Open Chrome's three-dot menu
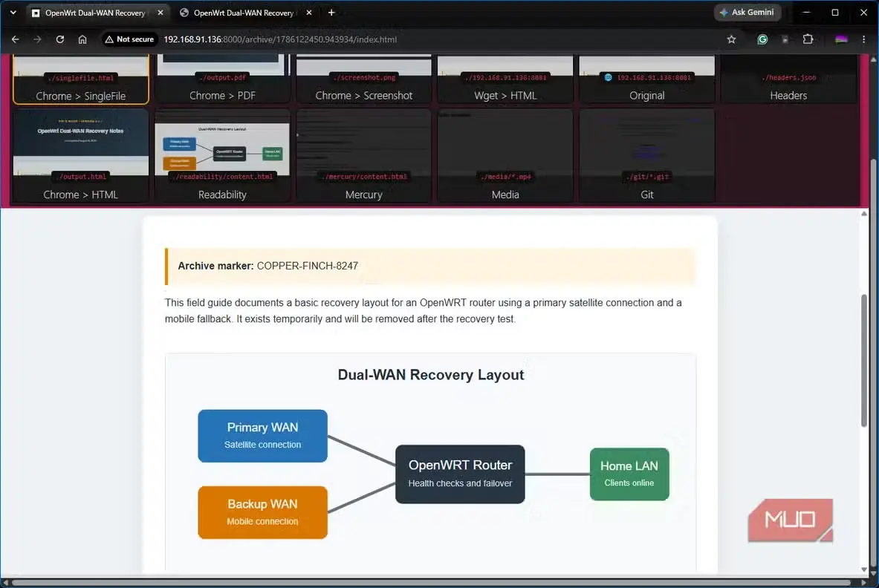The width and height of the screenshot is (879, 588). [x=864, y=39]
